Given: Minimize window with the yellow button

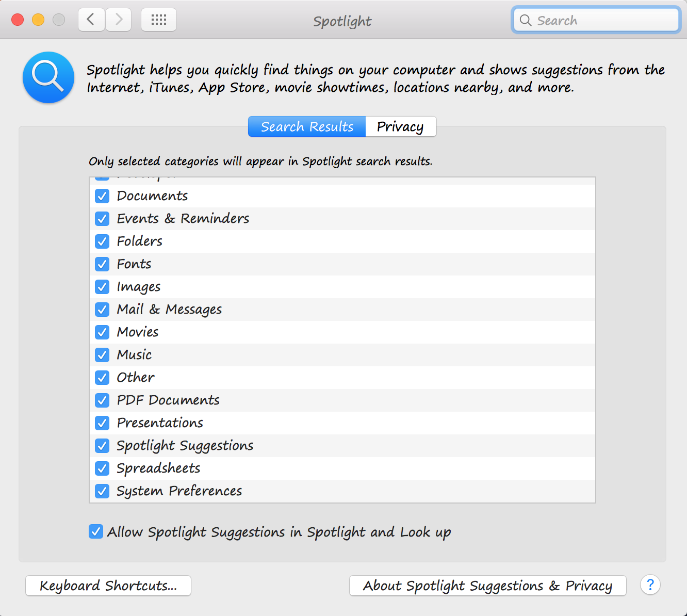Looking at the screenshot, I should [x=38, y=20].
